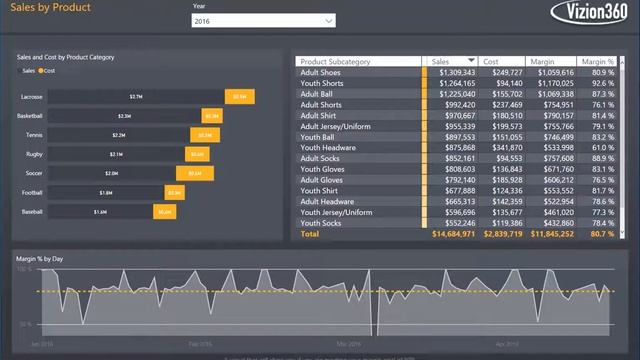640x360 pixels.
Task: Click the Product Subcategory column header
Action: (x=358, y=61)
